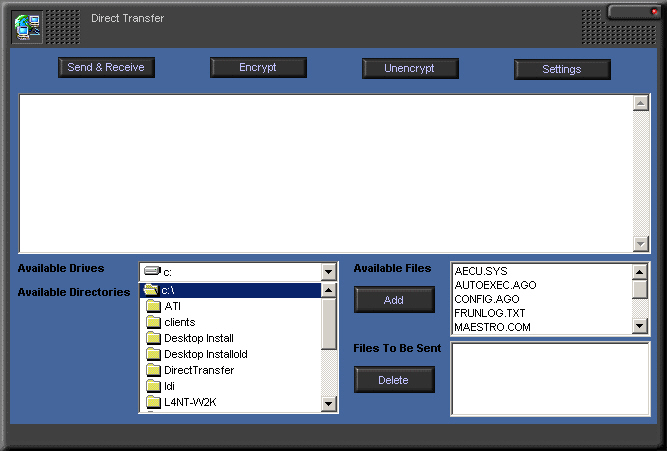Click Available Files scroll down arrow
Viewport: 667px width, 451px height.
click(640, 326)
